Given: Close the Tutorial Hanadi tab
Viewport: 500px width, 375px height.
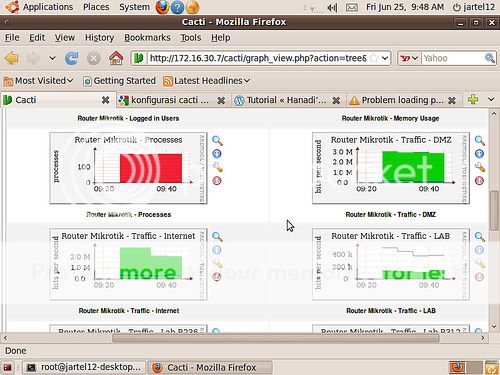Looking at the screenshot, I should [336, 100].
